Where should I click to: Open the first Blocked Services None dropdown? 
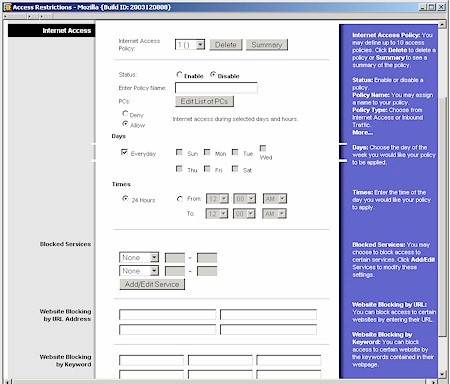click(x=139, y=257)
